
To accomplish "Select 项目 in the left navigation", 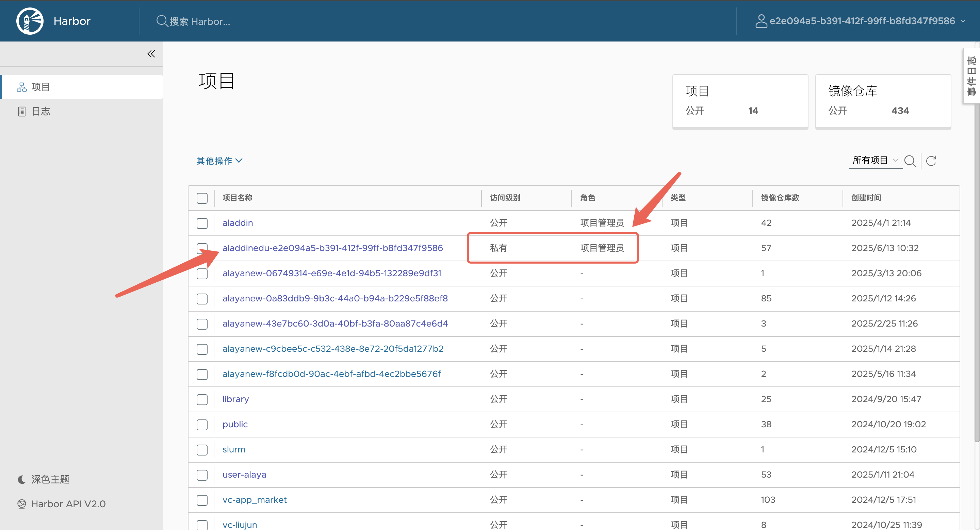I will point(40,87).
